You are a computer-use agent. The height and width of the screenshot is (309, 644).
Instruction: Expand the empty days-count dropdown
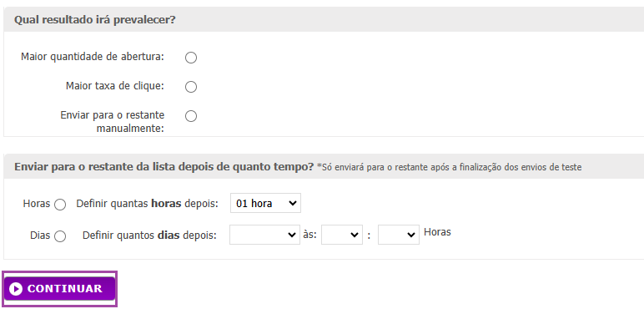click(x=265, y=235)
